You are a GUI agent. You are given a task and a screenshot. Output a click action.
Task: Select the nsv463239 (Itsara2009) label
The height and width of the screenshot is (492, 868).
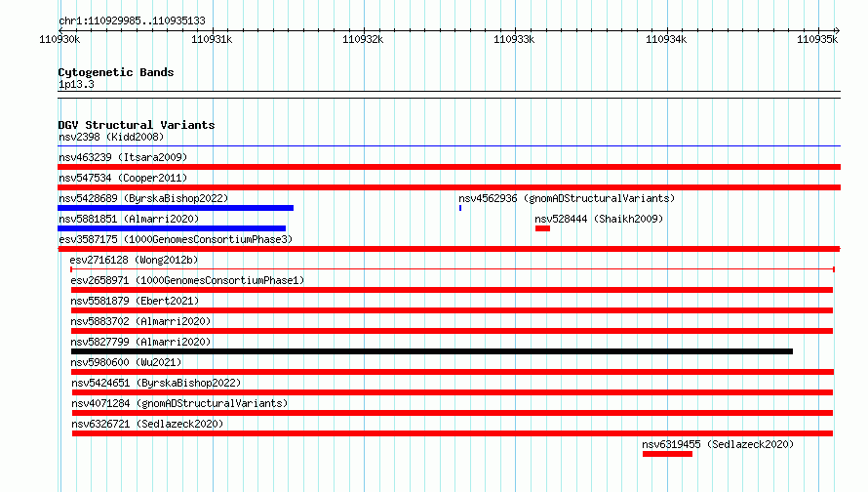(123, 157)
